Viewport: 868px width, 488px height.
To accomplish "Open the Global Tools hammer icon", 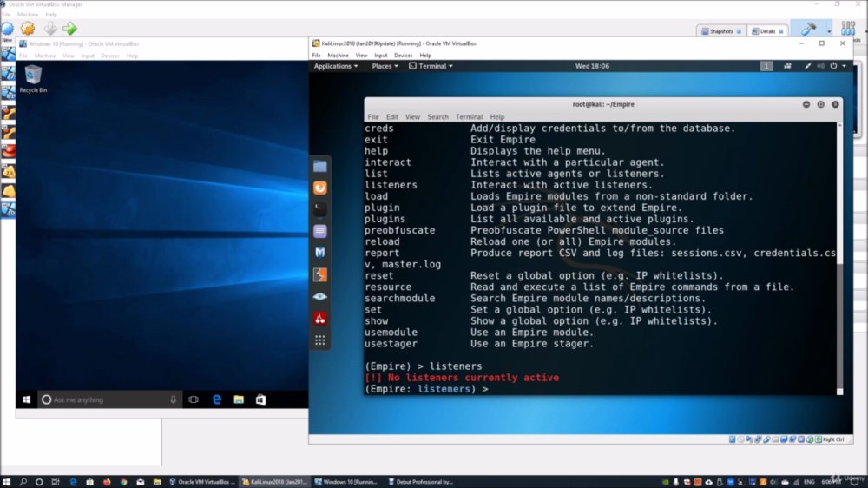I will coord(808,29).
